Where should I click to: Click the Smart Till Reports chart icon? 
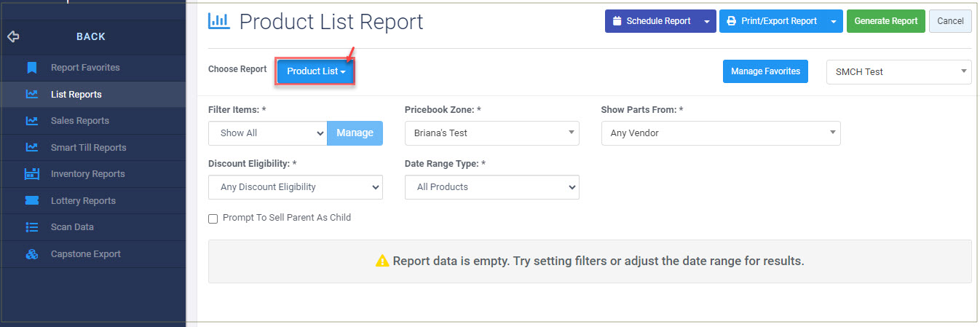point(31,147)
